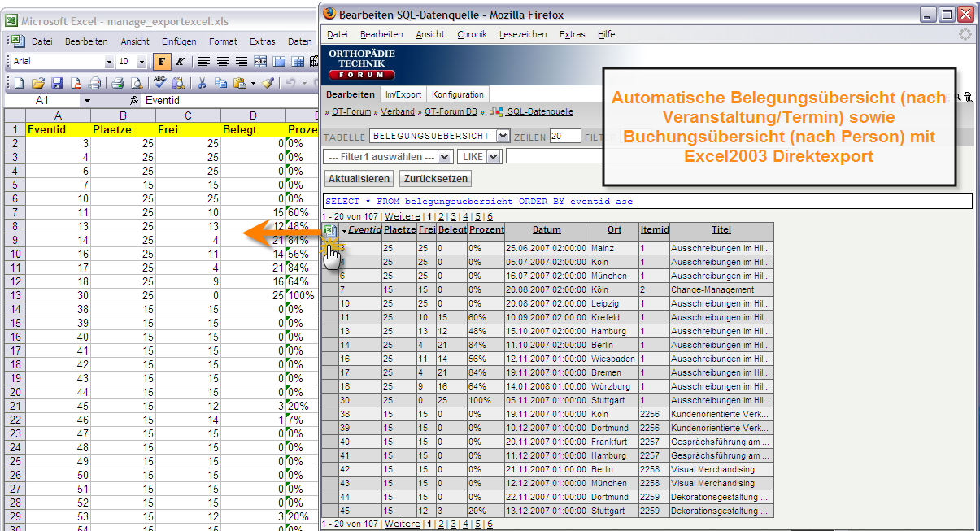This screenshot has width=980, height=531.
Task: Select the Bearbeiten tab in the web page
Action: pos(351,94)
